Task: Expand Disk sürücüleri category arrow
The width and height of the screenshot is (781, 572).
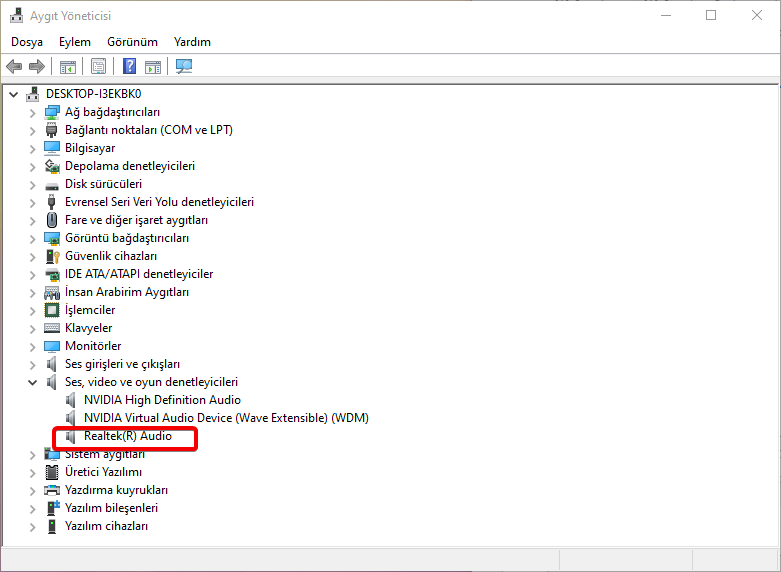Action: click(x=32, y=185)
